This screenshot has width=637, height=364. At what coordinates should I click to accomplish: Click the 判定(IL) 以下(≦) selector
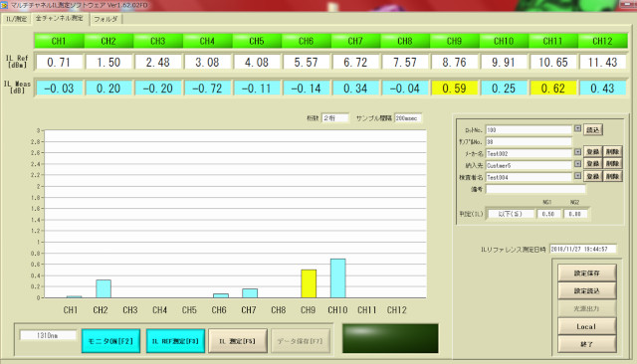(511, 214)
